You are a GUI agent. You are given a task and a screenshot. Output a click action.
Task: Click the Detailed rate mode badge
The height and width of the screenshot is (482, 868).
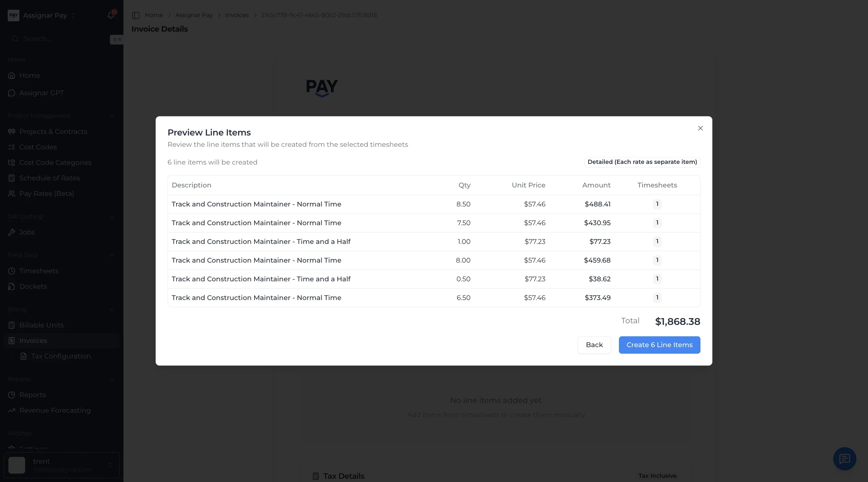pyautogui.click(x=642, y=162)
